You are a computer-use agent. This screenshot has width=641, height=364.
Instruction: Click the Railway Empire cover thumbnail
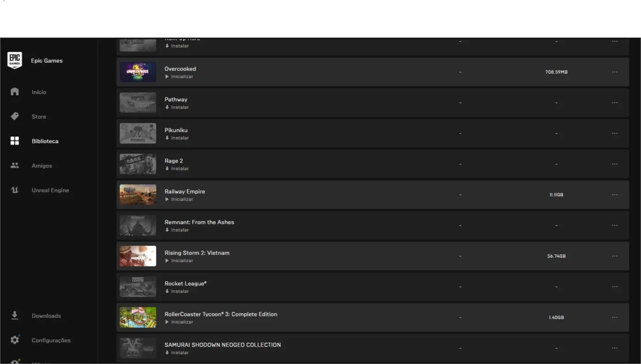pos(138,195)
